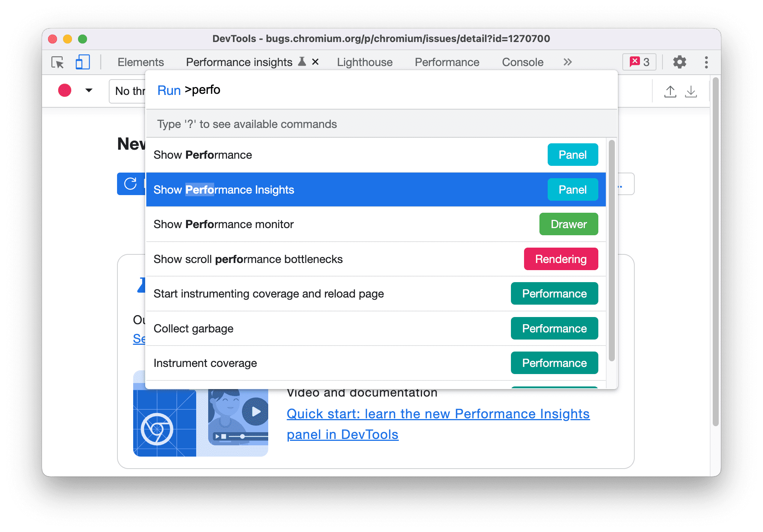This screenshot has width=763, height=532.
Task: Type in the Run command input field
Action: point(383,90)
